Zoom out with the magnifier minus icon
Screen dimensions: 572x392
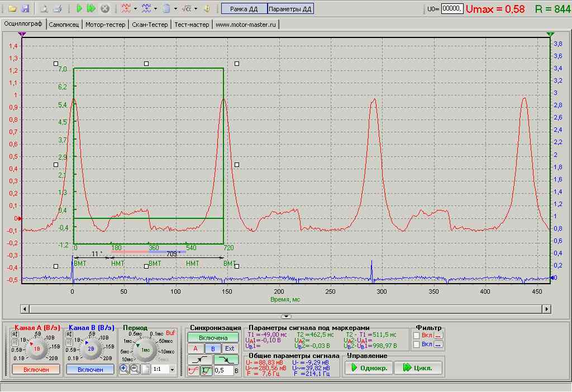click(135, 369)
